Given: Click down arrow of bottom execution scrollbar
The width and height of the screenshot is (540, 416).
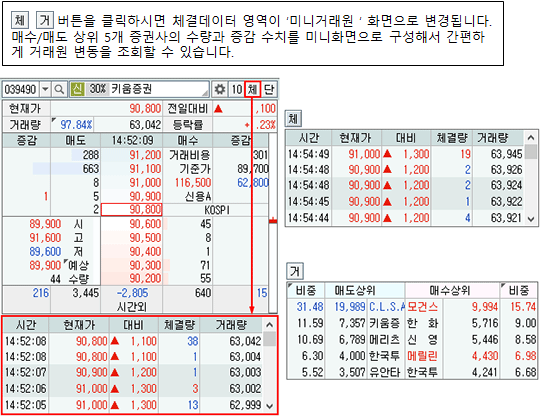Looking at the screenshot, I should (x=270, y=406).
